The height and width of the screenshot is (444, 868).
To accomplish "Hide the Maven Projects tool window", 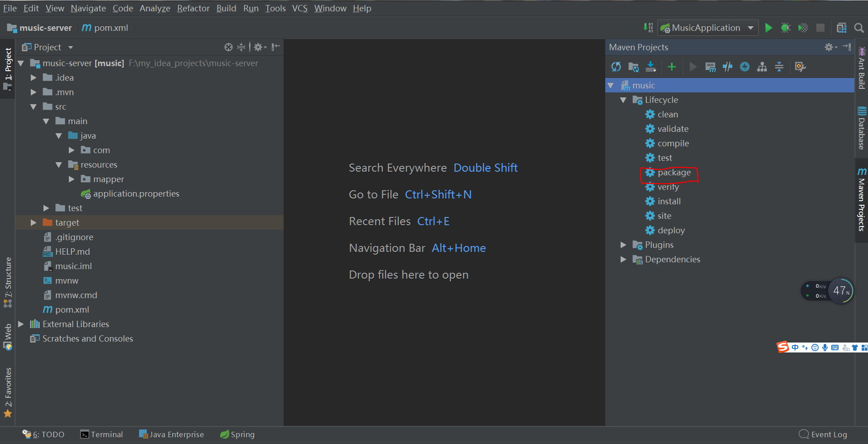I will click(847, 47).
